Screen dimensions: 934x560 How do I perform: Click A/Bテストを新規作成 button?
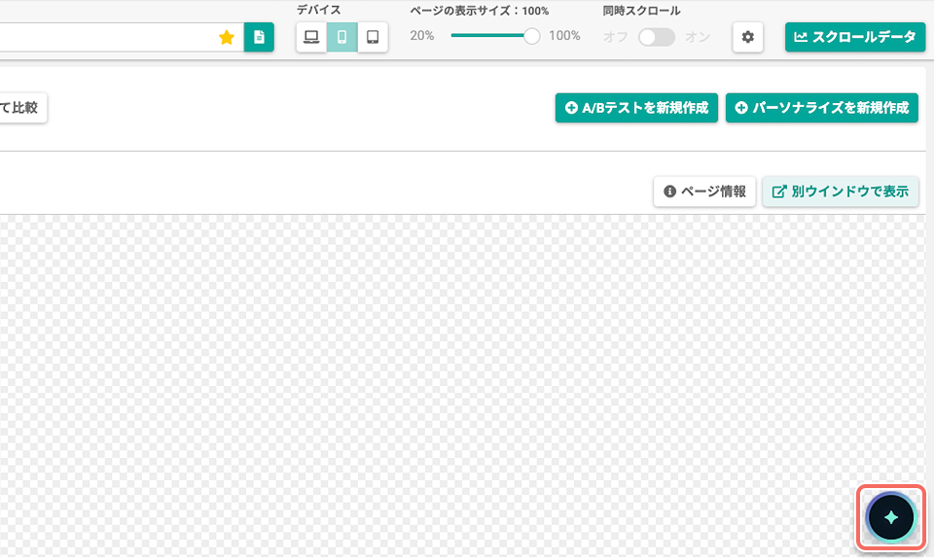(636, 108)
